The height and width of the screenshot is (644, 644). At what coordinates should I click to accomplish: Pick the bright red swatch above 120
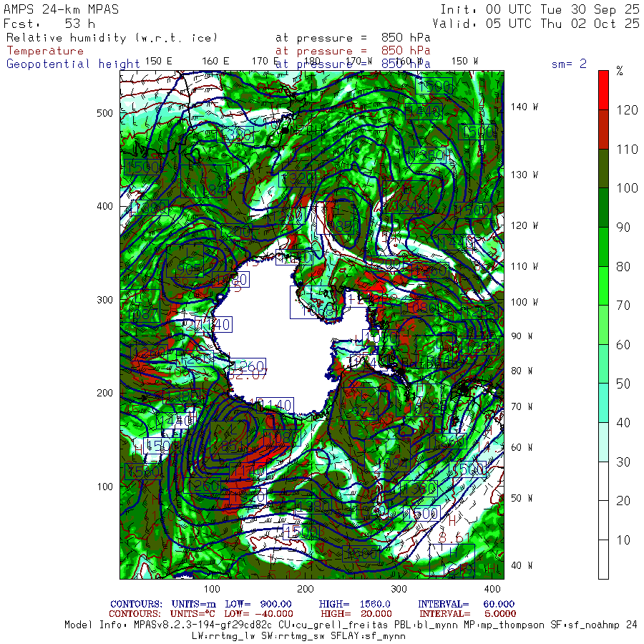coord(603,90)
